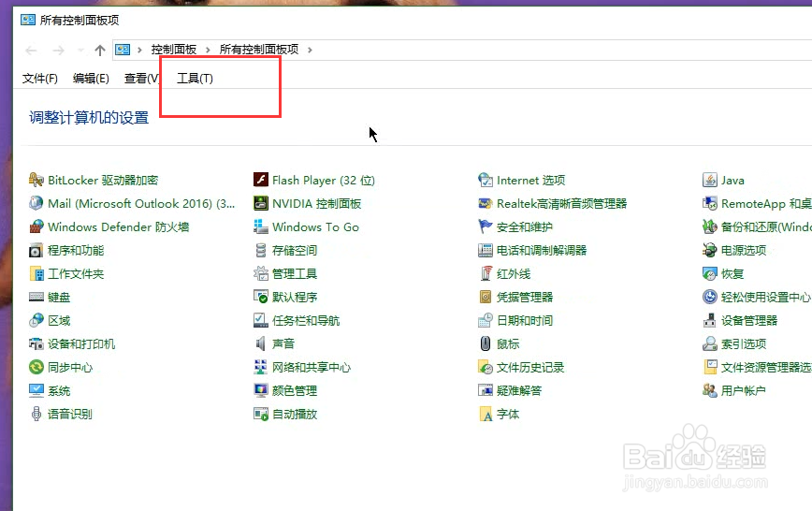This screenshot has width=812, height=511.
Task: Click the 安全和维护 flag icon
Action: [x=486, y=226]
